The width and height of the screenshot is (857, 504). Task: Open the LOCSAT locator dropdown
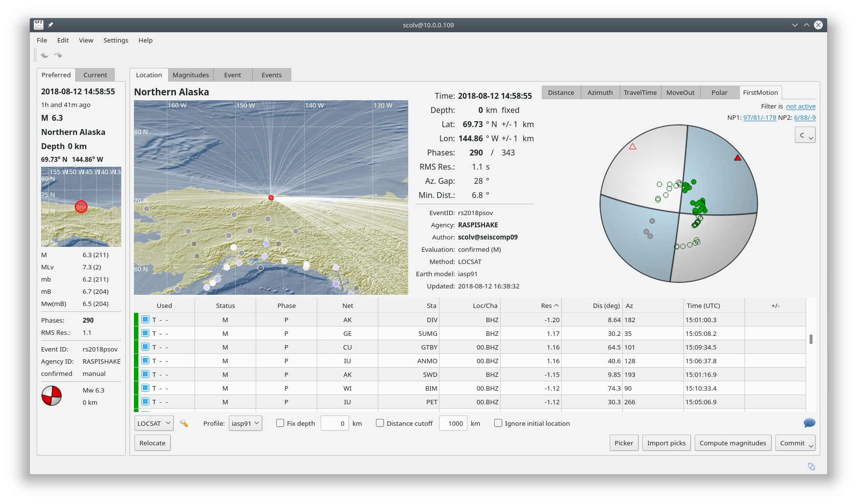click(154, 423)
